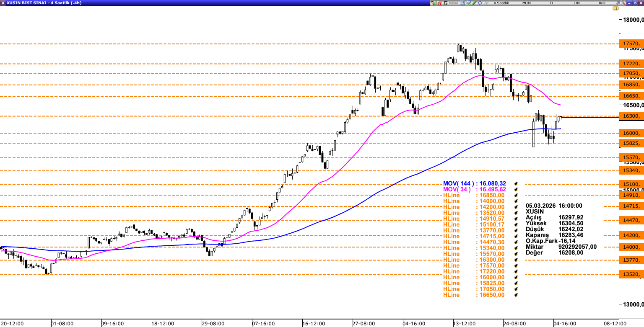Open the TL currency selector
Image resolution: width=644 pixels, height=327 pixels.
[551, 3]
